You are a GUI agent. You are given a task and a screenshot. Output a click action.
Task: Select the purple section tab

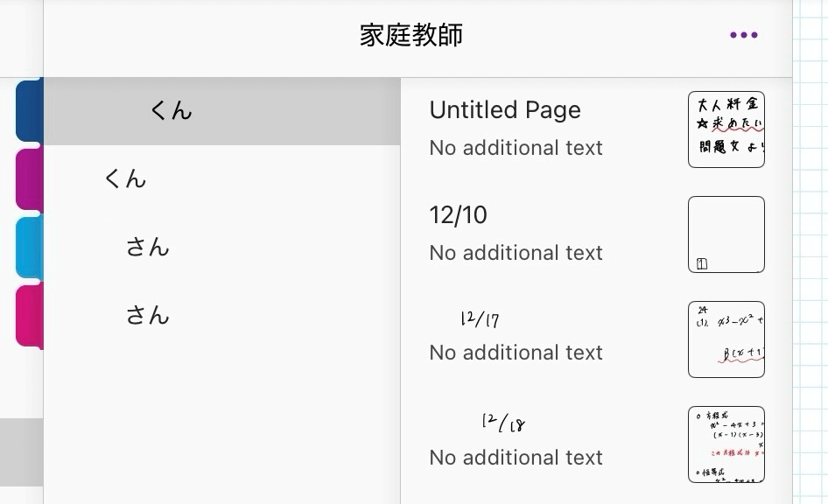[x=29, y=179]
